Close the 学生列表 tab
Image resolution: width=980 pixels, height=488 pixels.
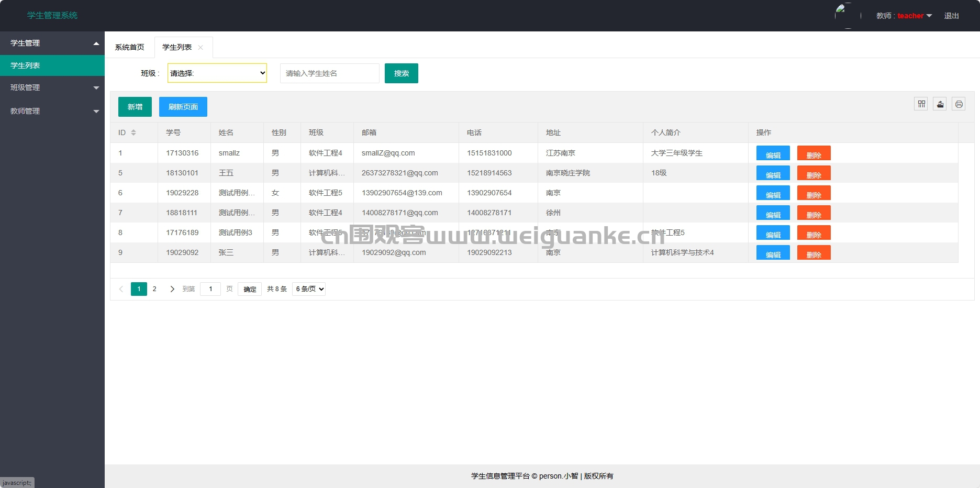click(201, 47)
